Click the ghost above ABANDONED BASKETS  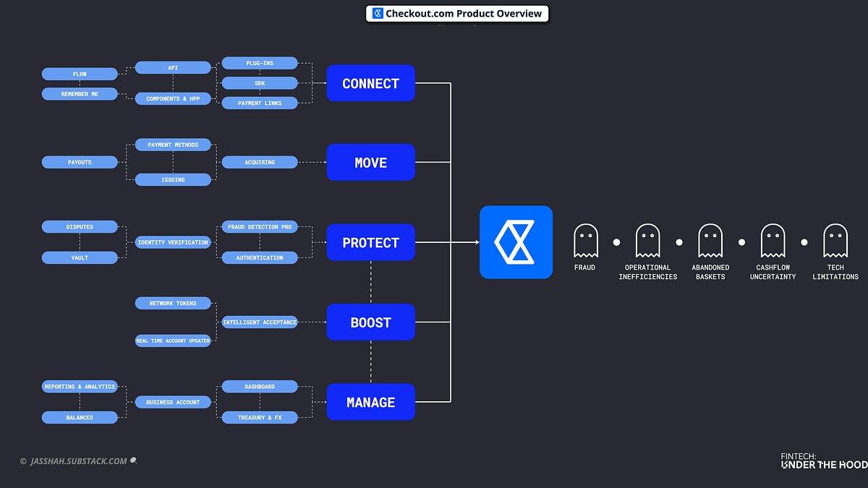[x=710, y=241]
